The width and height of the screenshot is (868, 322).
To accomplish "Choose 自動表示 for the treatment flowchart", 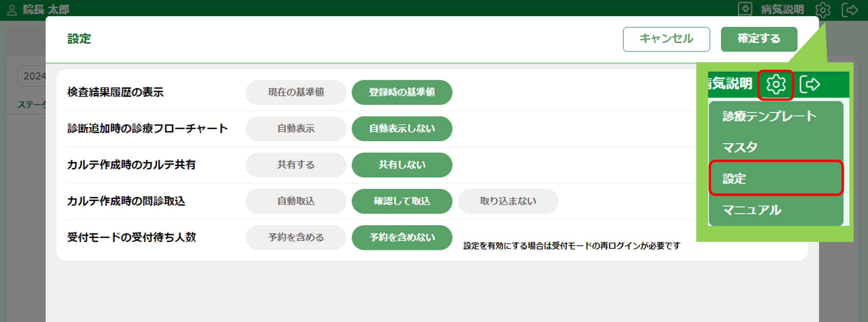I will (296, 129).
